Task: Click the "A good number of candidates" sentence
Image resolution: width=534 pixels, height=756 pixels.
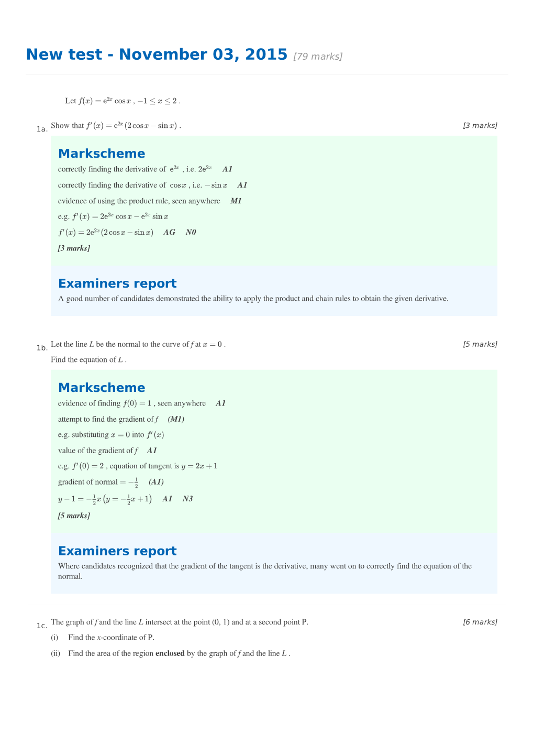Action: pos(253,299)
